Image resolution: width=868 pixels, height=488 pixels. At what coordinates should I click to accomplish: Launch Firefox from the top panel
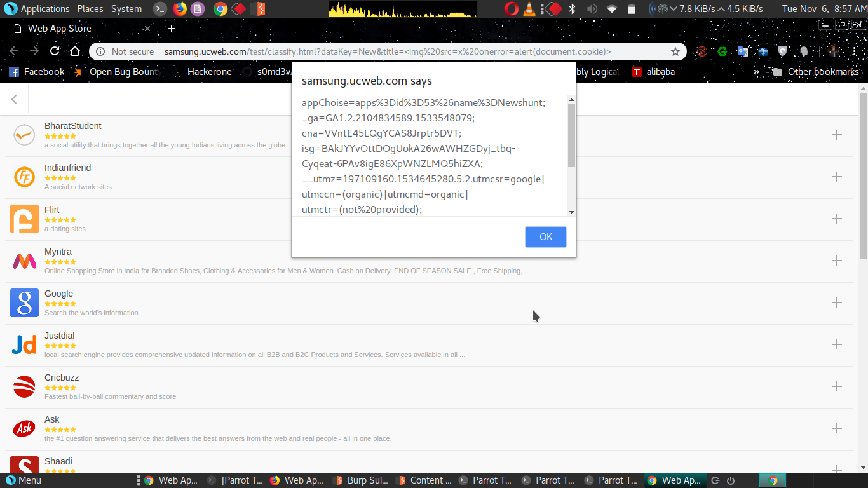point(180,9)
